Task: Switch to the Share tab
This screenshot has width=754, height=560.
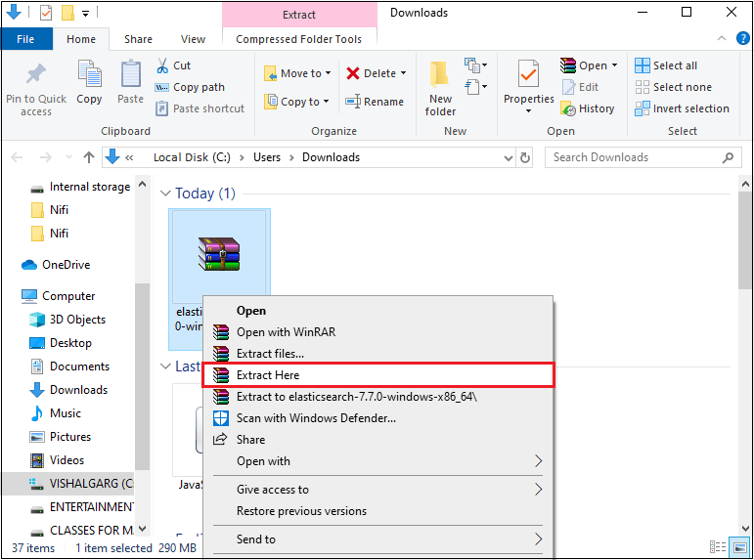Action: (x=138, y=39)
